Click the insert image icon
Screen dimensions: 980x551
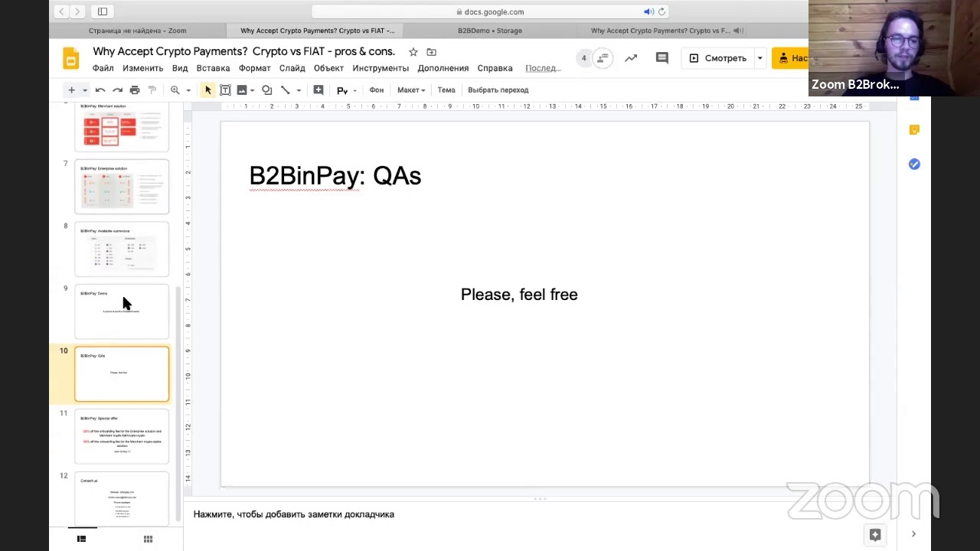click(x=242, y=90)
